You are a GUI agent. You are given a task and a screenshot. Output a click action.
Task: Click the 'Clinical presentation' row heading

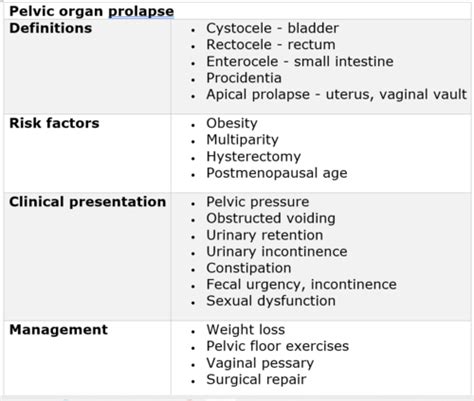[x=88, y=202]
